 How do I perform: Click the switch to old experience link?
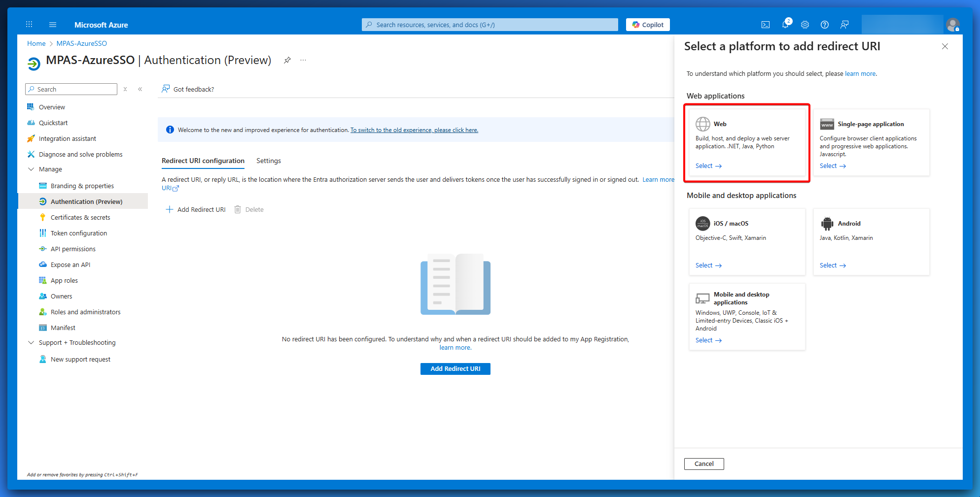[x=414, y=130]
